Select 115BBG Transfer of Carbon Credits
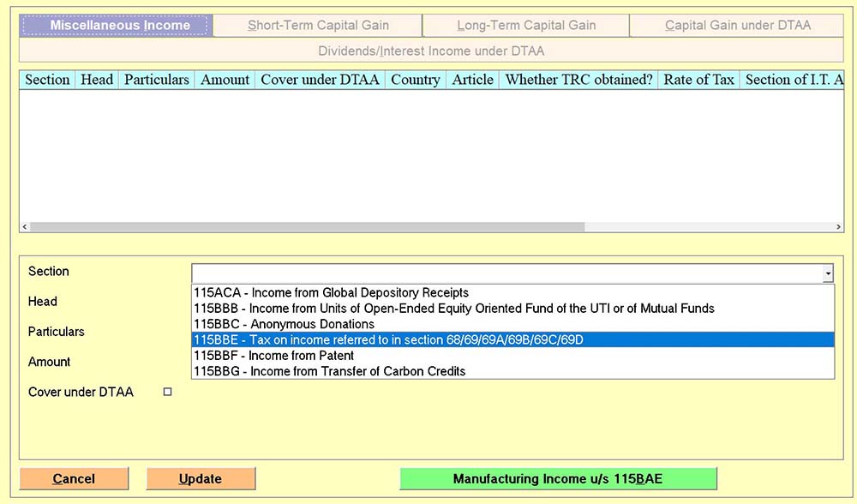 329,371
